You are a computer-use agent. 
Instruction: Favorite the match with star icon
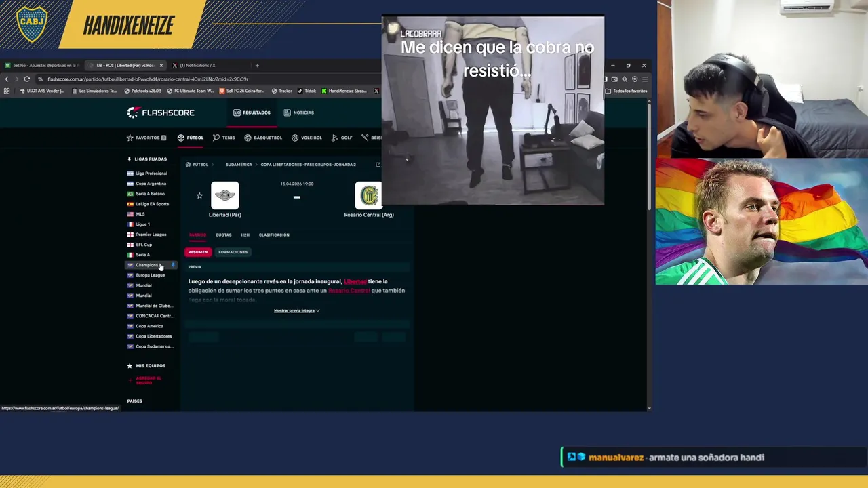(x=199, y=196)
